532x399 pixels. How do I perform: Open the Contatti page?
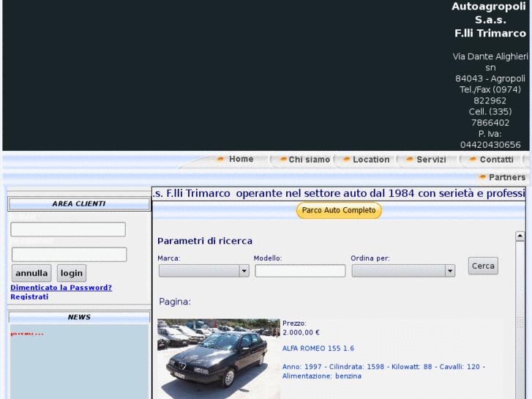click(x=496, y=160)
